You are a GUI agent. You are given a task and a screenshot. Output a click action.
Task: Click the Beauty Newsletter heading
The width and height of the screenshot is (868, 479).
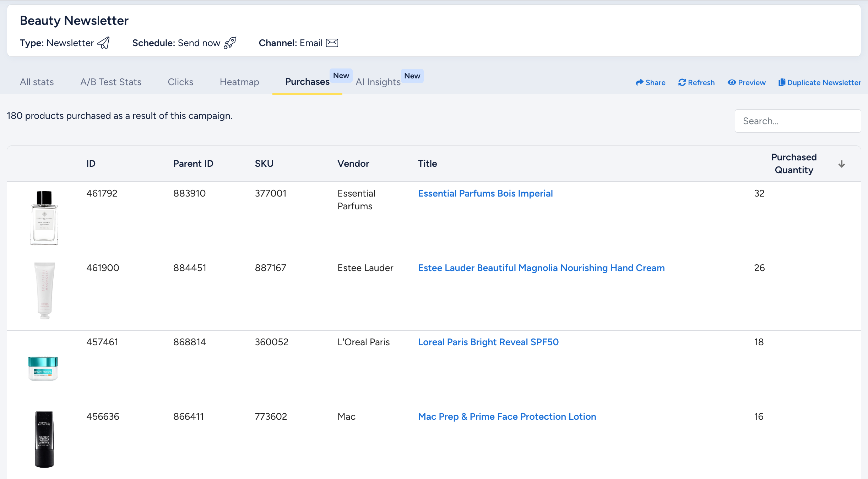coord(74,21)
